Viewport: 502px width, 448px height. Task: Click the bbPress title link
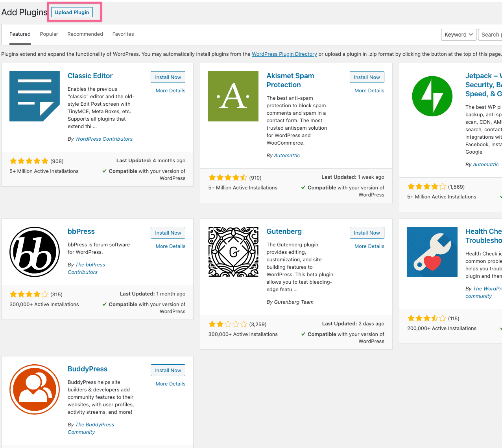click(81, 231)
